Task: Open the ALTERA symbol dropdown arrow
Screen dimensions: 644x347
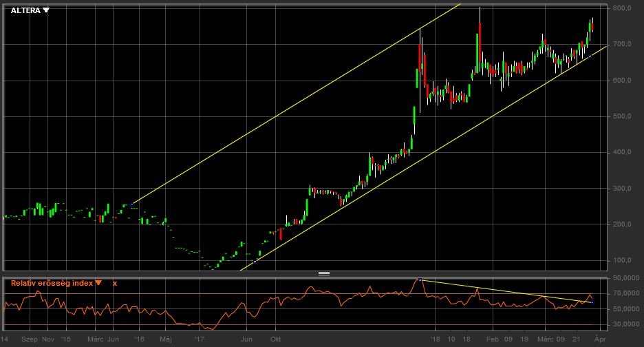Action: [x=46, y=10]
